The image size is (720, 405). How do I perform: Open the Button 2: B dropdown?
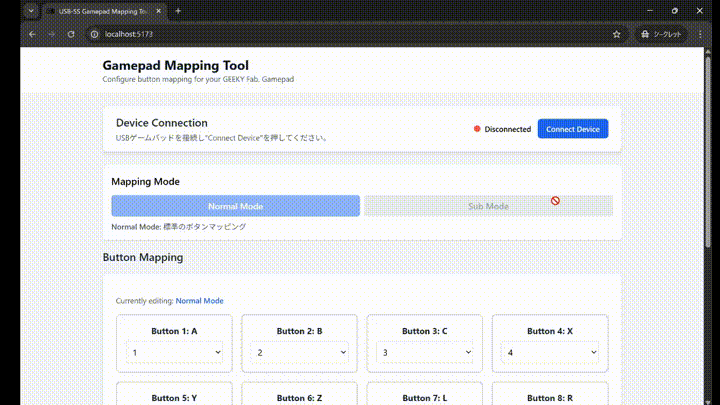[x=299, y=353]
